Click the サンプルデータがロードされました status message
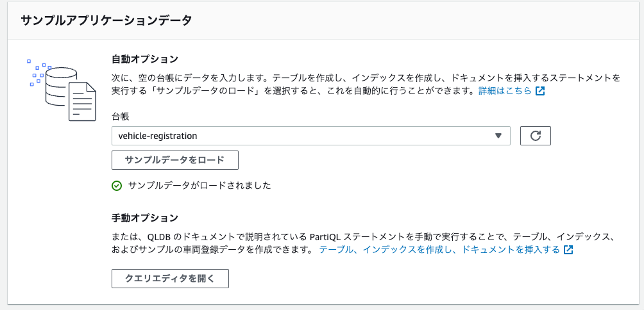644x310 pixels. [x=199, y=186]
